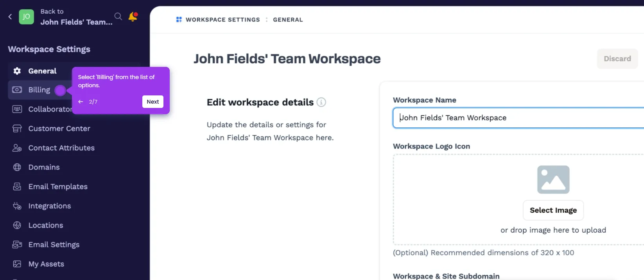The width and height of the screenshot is (644, 280).
Task: Click the Integrations plug icon
Action: tap(17, 206)
